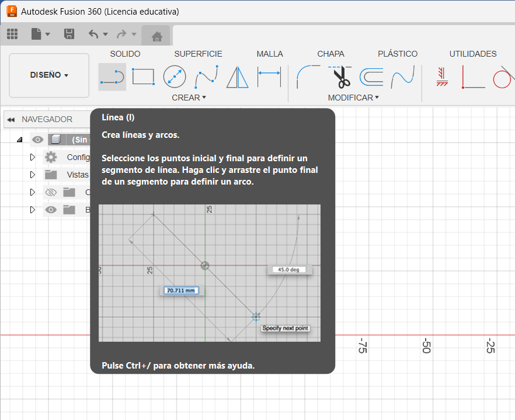Click the -25 ruler label on canvas
The width and height of the screenshot is (515, 420).
coord(490,345)
